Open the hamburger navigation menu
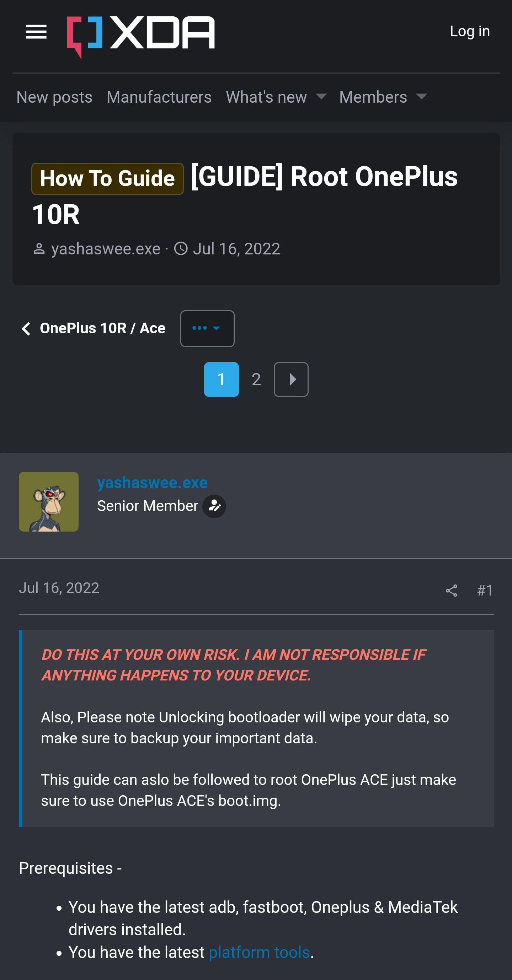The image size is (512, 980). pyautogui.click(x=36, y=32)
